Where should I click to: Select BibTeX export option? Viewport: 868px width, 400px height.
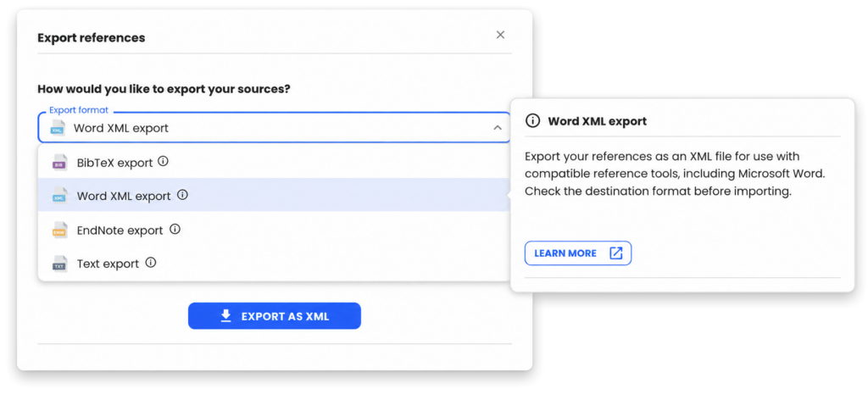pos(274,162)
